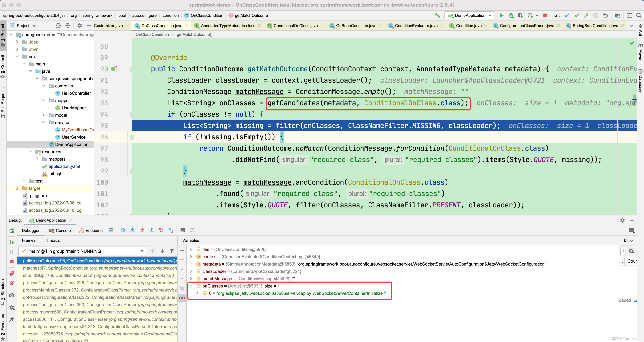644x342 pixels.
Task: Toggle Mute Breakpoints icon in debug sidebar
Action: pyautogui.click(x=12, y=283)
